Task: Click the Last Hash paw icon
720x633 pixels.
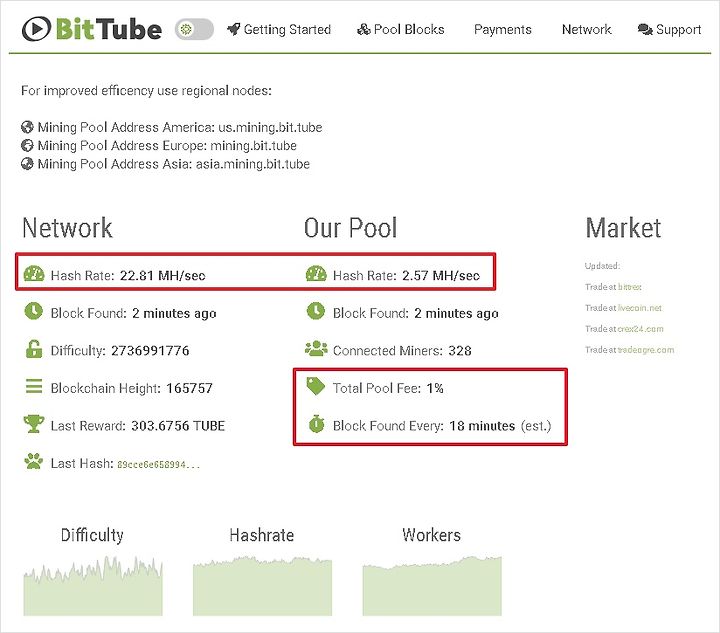Action: (x=34, y=461)
